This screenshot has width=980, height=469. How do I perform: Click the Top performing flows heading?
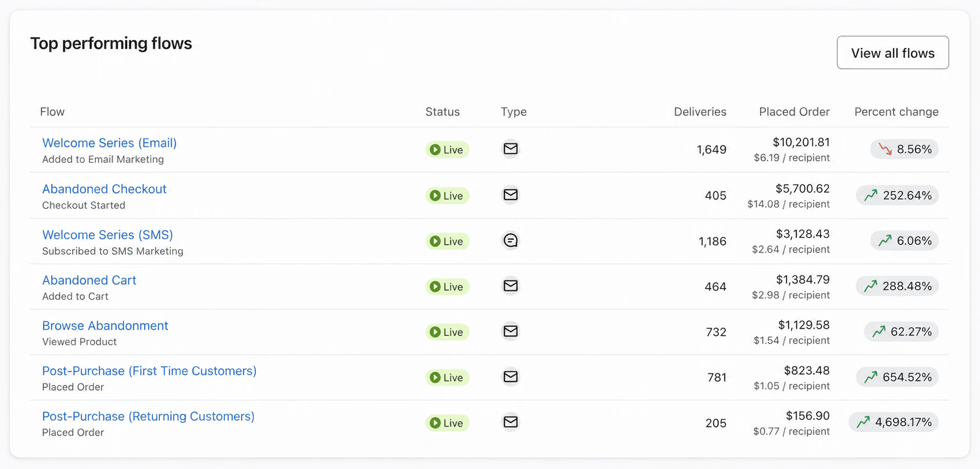tap(111, 43)
